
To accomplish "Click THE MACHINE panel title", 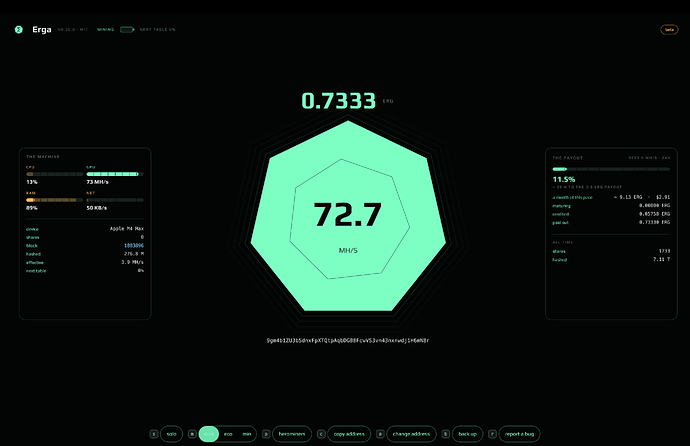I will [x=43, y=157].
